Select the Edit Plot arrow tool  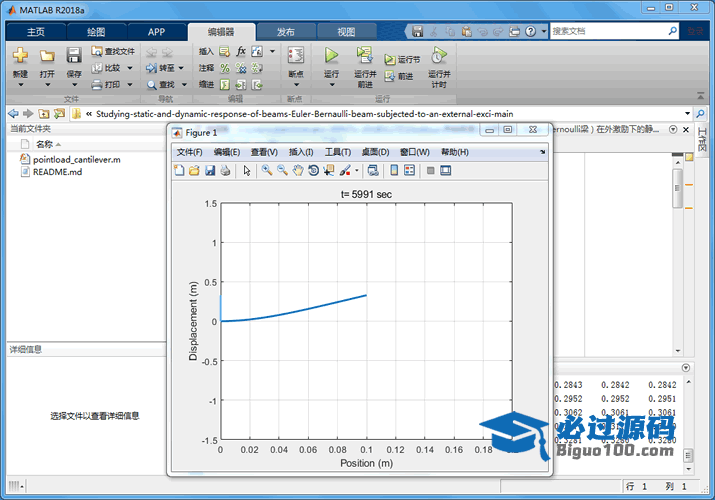click(247, 170)
